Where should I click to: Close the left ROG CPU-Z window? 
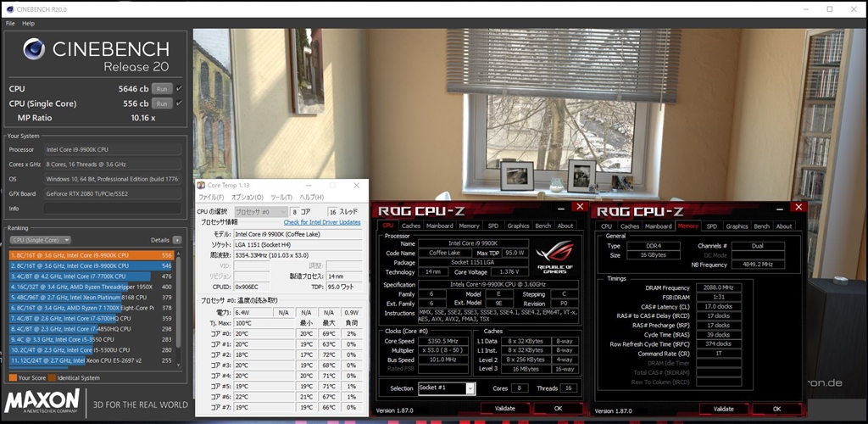coord(580,207)
